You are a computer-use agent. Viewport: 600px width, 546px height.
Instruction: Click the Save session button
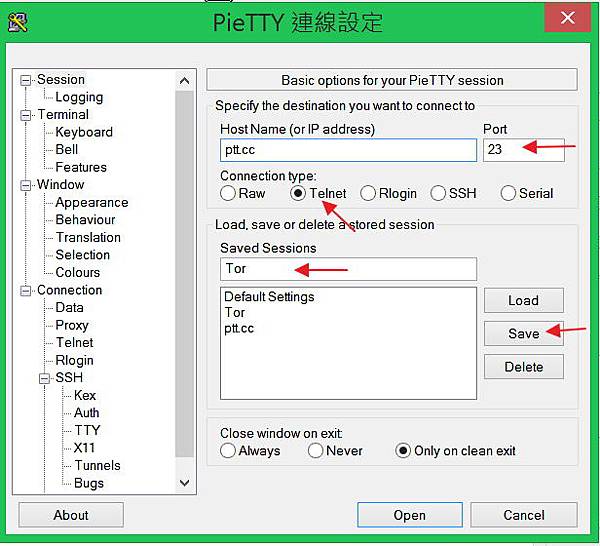[x=523, y=334]
